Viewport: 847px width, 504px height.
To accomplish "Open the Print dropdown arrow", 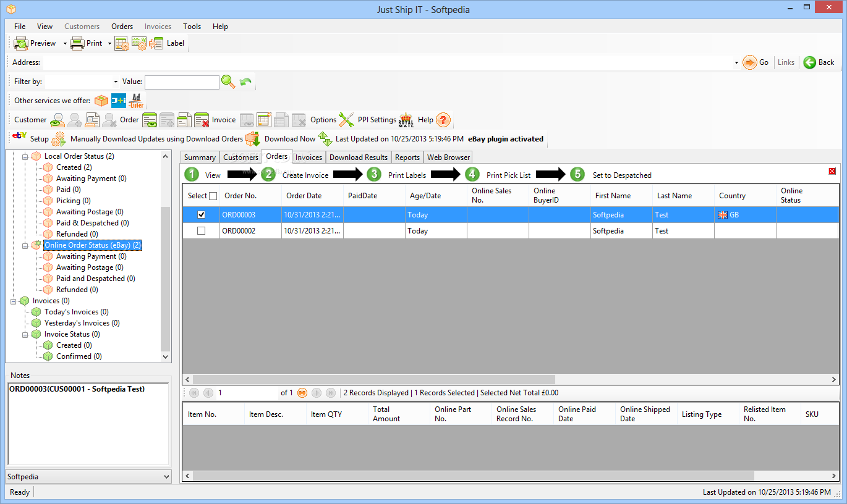I will click(109, 43).
